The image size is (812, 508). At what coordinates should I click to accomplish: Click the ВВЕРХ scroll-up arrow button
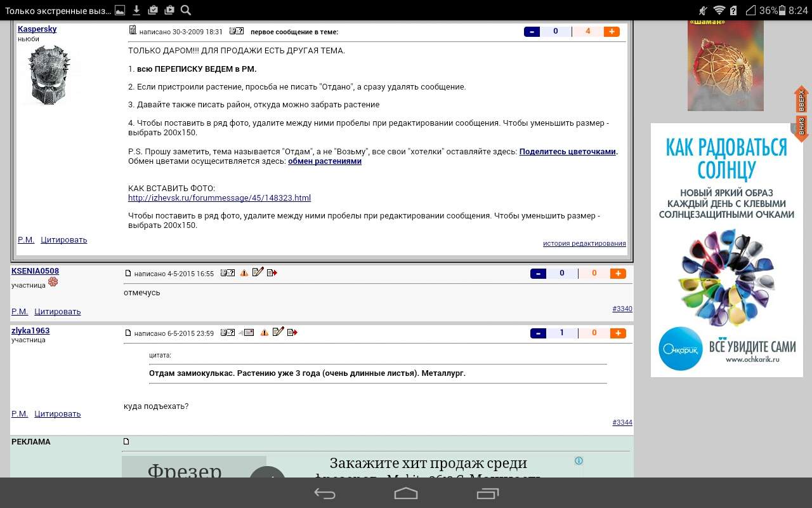pos(801,99)
